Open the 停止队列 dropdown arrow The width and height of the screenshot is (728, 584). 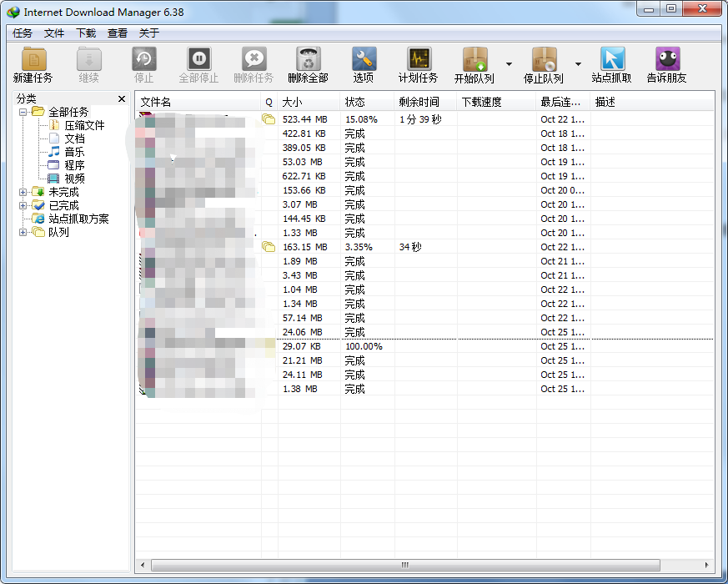(578, 64)
